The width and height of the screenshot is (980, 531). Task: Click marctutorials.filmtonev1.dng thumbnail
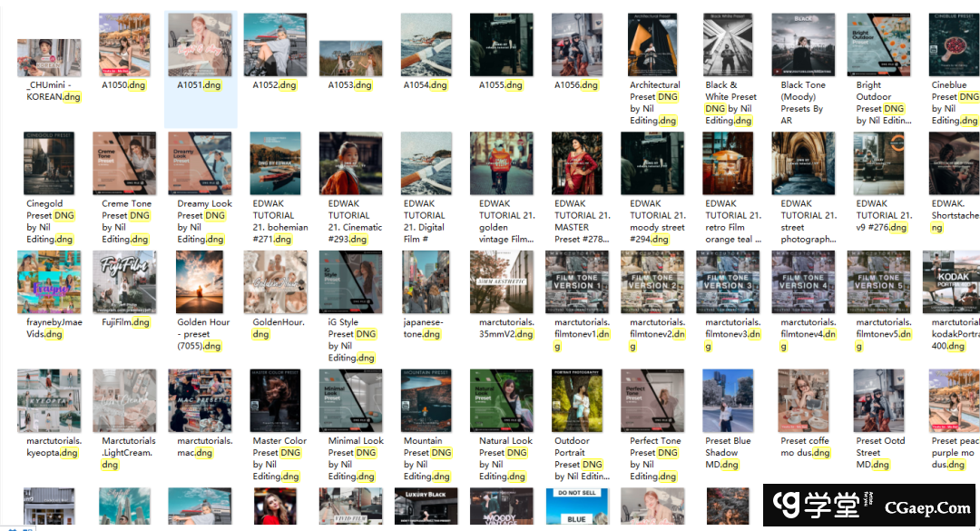click(x=577, y=282)
